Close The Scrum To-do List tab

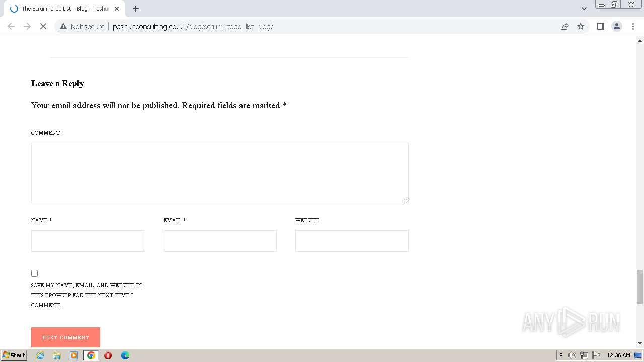[117, 9]
